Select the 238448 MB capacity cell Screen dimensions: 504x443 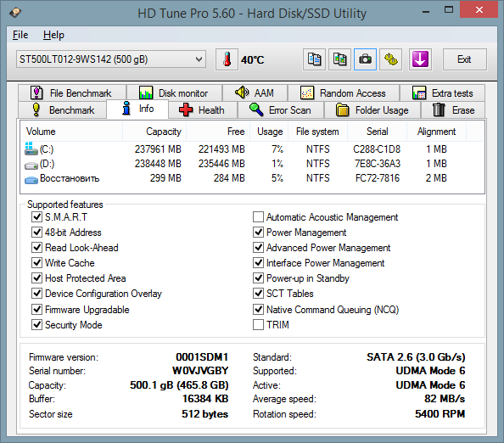tap(158, 164)
